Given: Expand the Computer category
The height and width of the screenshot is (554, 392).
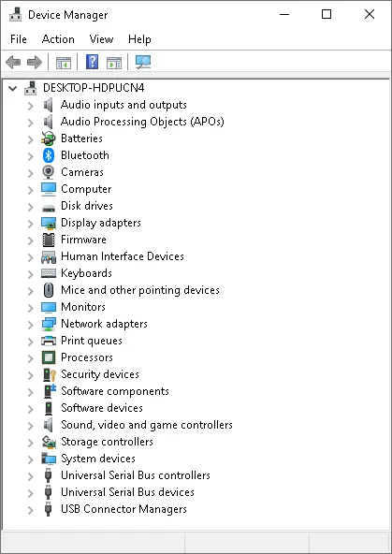Looking at the screenshot, I should pyautogui.click(x=31, y=189).
